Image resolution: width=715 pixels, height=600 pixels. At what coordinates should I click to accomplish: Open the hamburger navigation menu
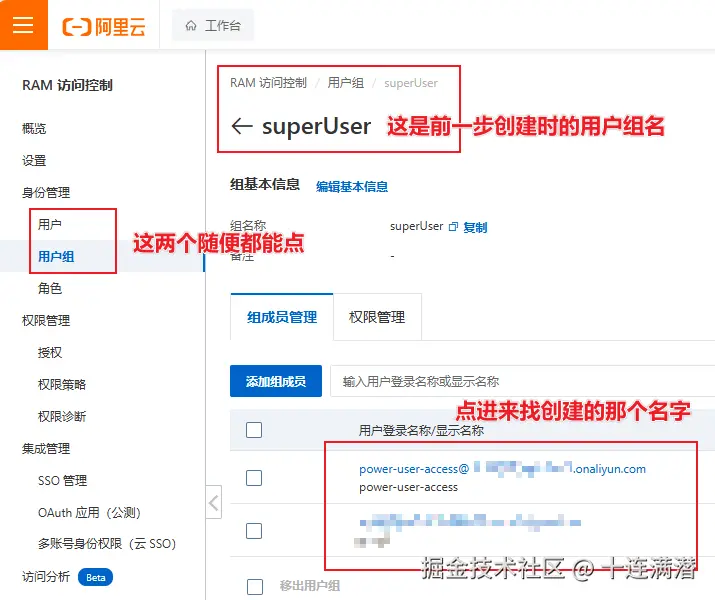(x=23, y=25)
